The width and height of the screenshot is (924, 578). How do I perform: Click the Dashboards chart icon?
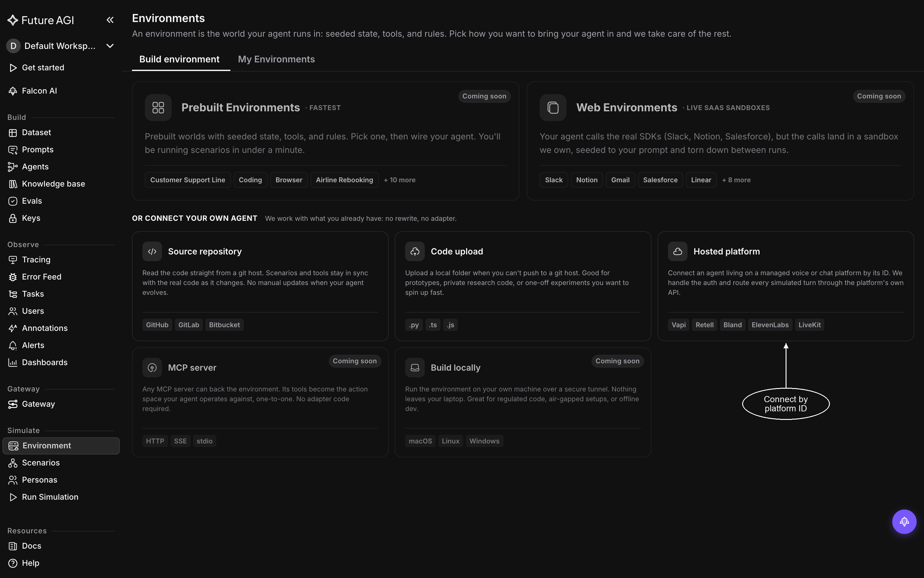tap(13, 362)
